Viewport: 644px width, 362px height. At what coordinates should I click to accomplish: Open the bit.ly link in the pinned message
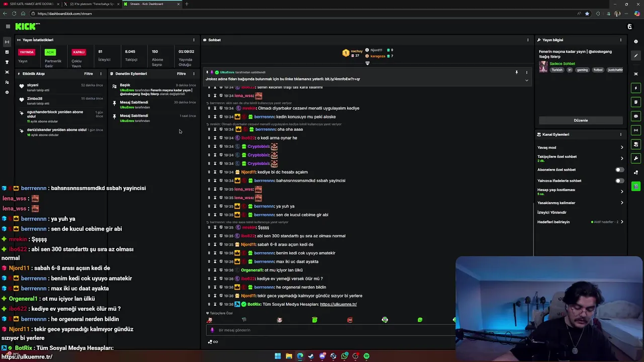pos(343,79)
